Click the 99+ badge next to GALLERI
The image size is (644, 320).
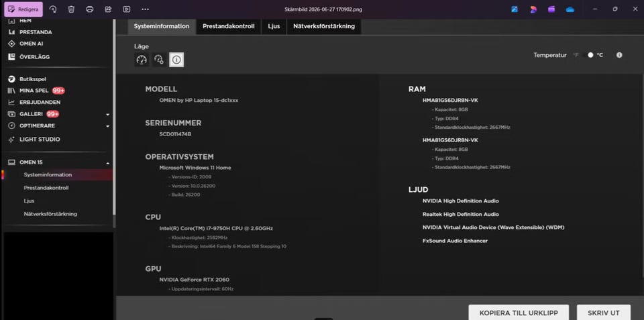click(x=52, y=114)
